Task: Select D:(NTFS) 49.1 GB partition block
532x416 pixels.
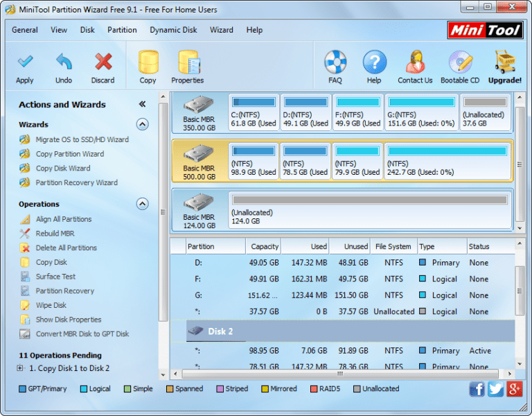Action: coord(305,112)
